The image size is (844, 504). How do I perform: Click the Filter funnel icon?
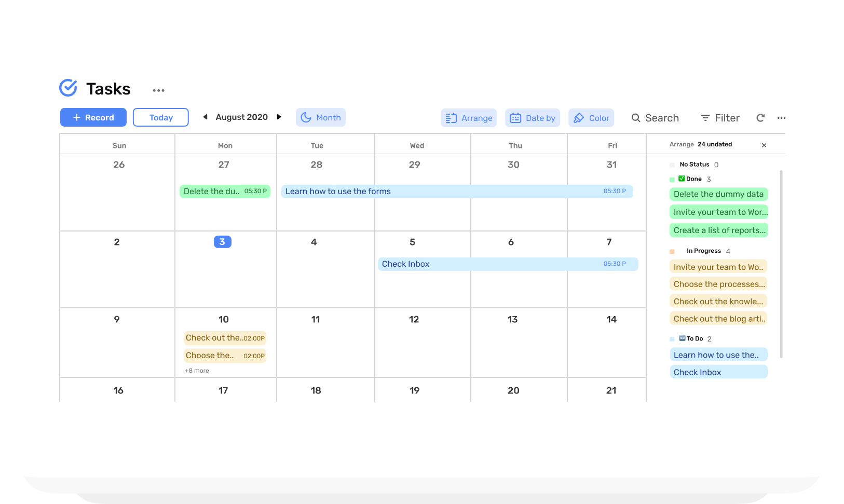pos(705,118)
